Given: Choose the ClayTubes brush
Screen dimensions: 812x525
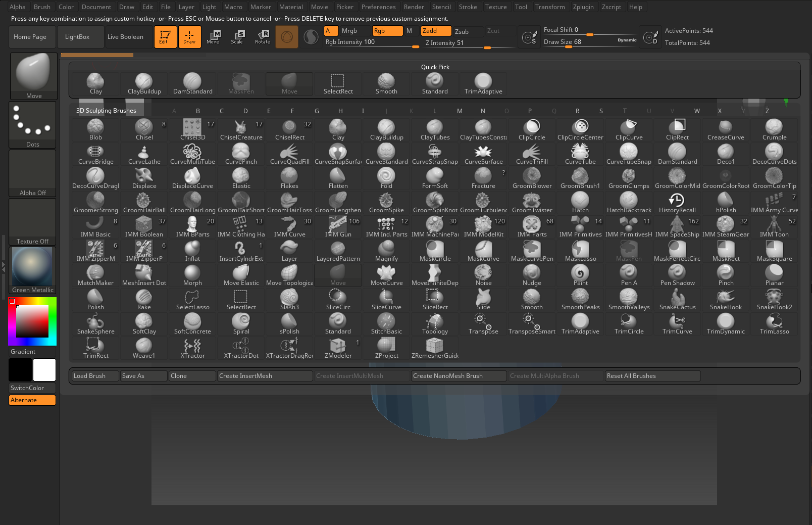Looking at the screenshot, I should (x=435, y=130).
